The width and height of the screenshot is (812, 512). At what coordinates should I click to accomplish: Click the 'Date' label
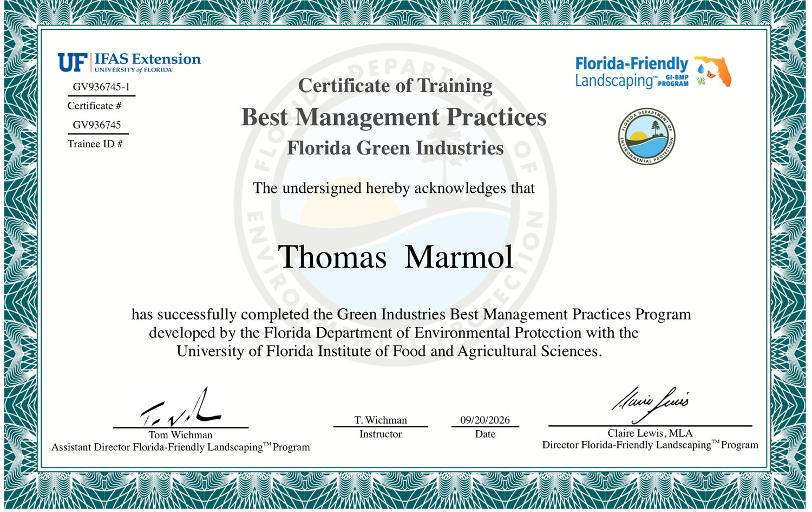point(485,434)
